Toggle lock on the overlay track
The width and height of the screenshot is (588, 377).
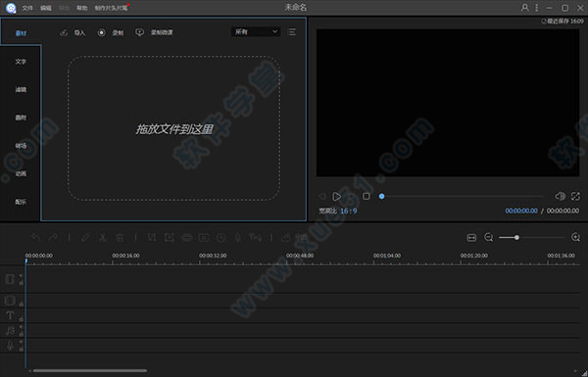tap(22, 304)
